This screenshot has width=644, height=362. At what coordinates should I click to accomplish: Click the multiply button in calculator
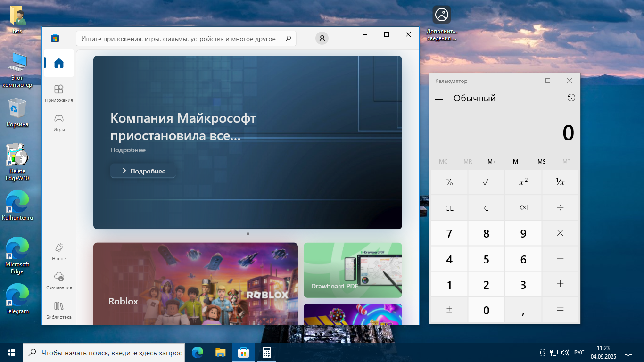click(x=560, y=233)
